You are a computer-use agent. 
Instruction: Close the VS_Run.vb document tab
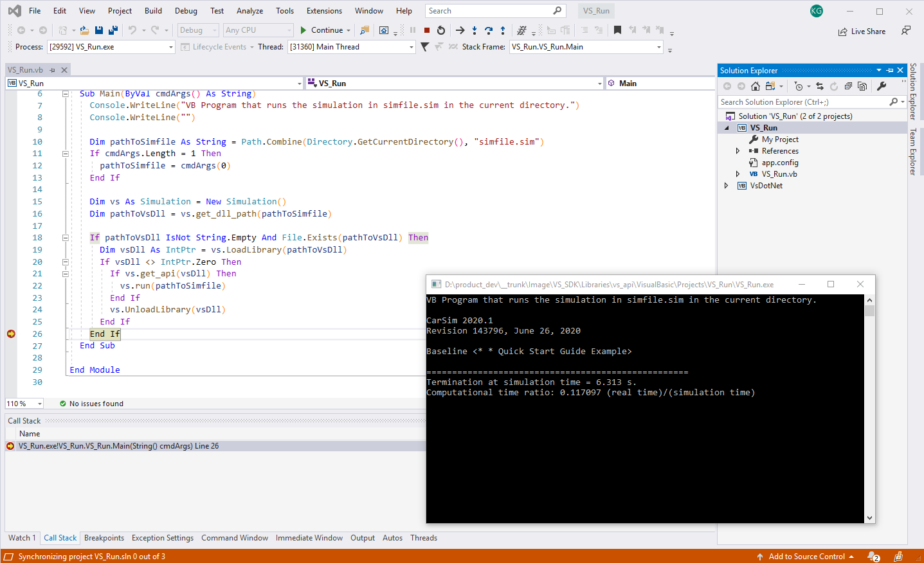[x=64, y=70]
